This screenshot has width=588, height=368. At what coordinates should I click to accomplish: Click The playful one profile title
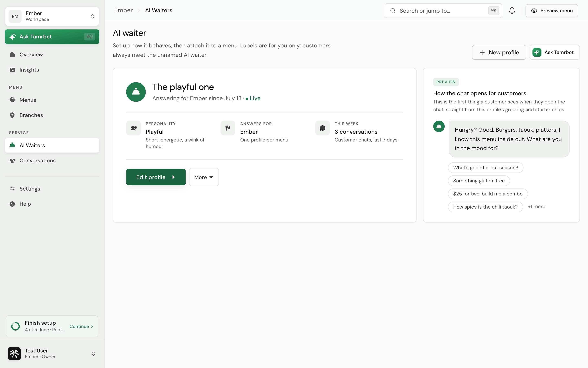[x=183, y=87]
